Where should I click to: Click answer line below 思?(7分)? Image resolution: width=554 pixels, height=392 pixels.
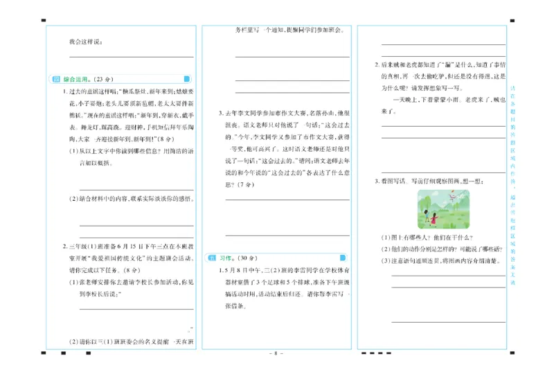[287, 199]
